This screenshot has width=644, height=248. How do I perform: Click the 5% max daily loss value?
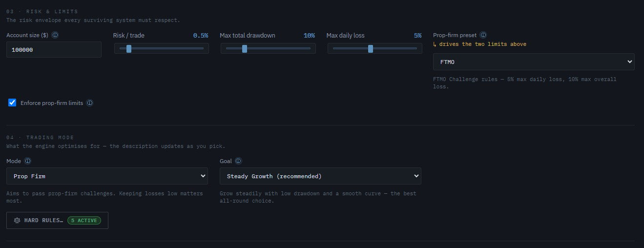coord(418,36)
